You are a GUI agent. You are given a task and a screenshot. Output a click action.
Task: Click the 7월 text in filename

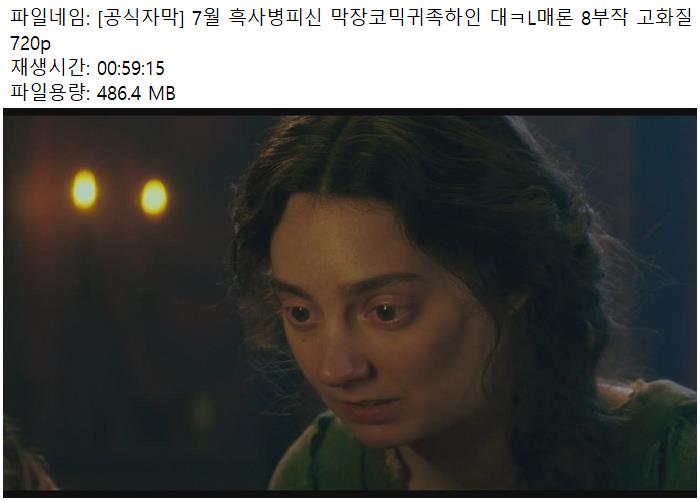[205, 18]
